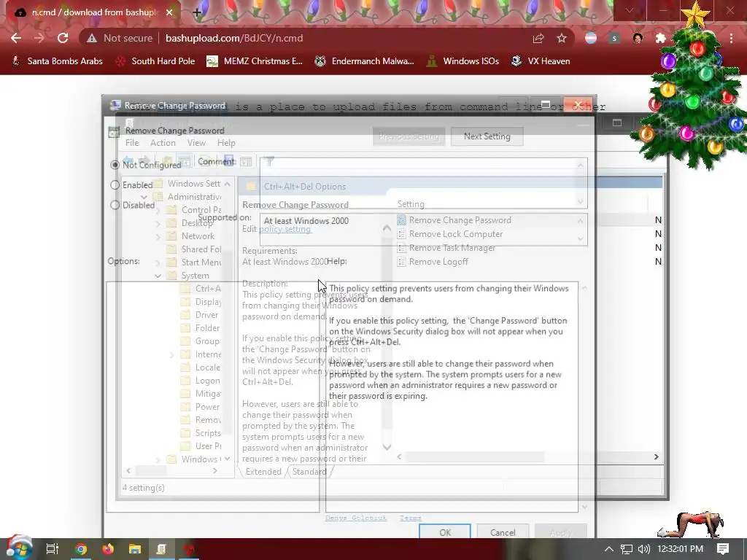Open Help menu

point(226,143)
